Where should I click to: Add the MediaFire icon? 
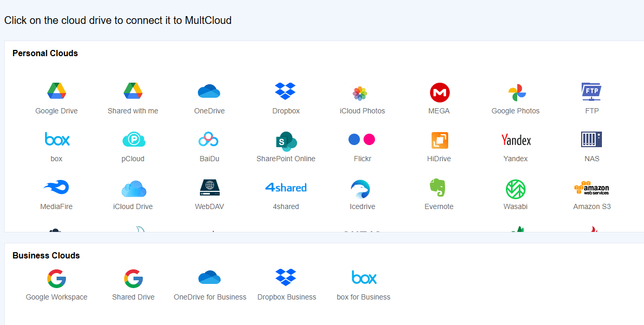pos(57,187)
